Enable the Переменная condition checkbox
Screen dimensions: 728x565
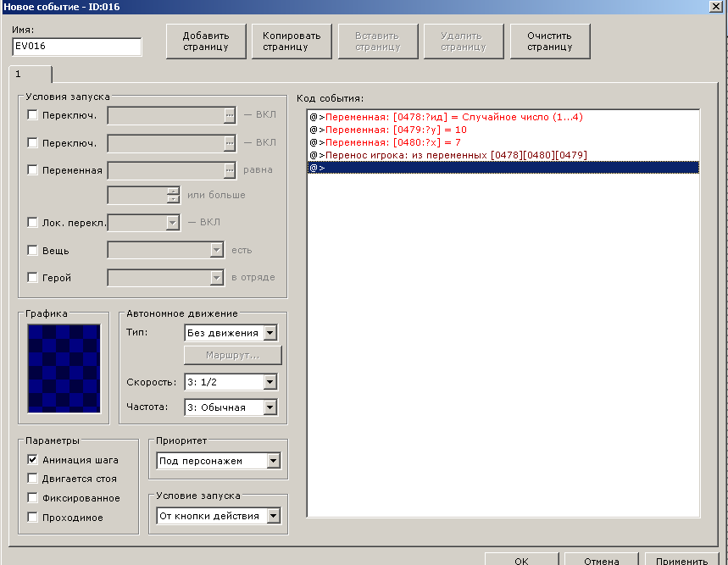(33, 170)
